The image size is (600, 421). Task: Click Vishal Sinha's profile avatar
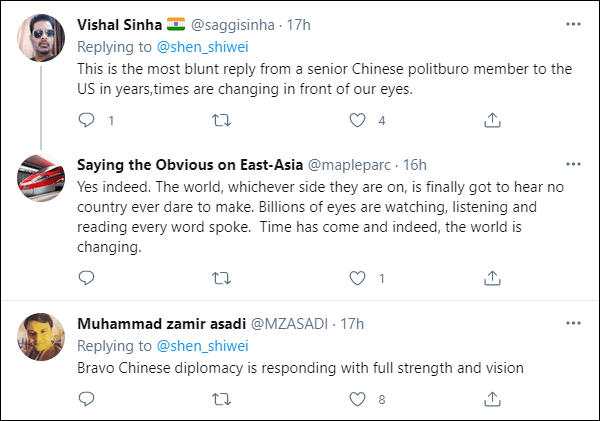pos(42,38)
